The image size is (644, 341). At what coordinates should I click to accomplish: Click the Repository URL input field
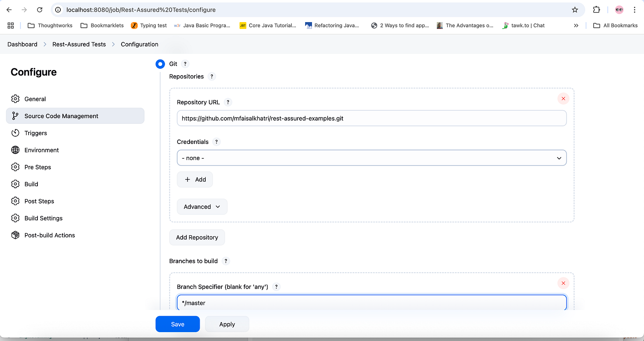click(x=372, y=118)
